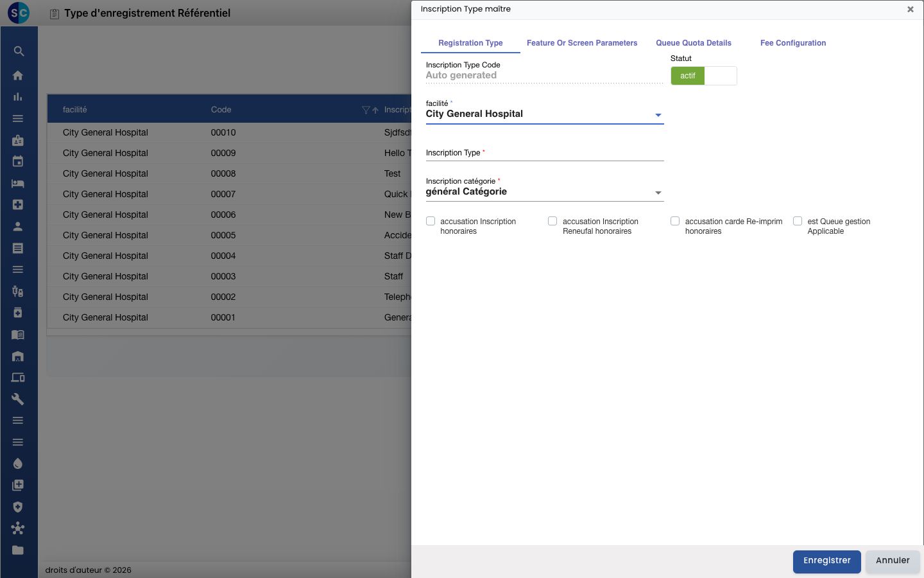This screenshot has height=578, width=924.
Task: Select code cell 00001 in the table
Action: (223, 317)
